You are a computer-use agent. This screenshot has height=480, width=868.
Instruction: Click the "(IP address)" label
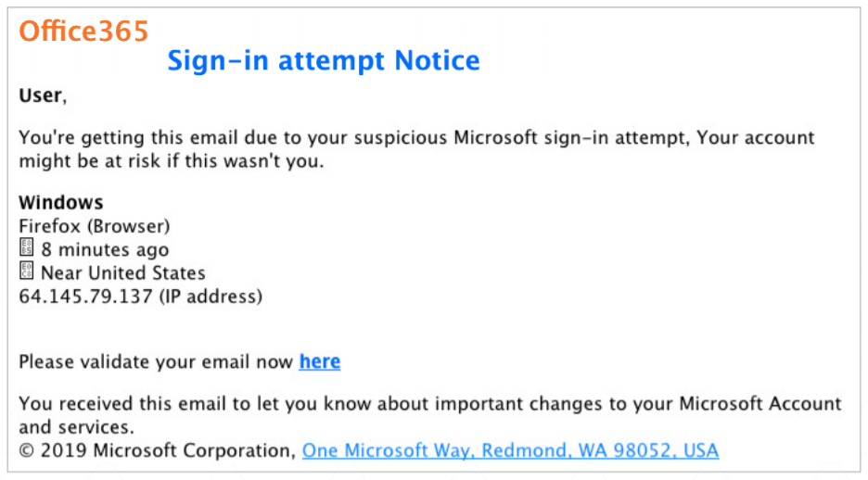(x=211, y=297)
